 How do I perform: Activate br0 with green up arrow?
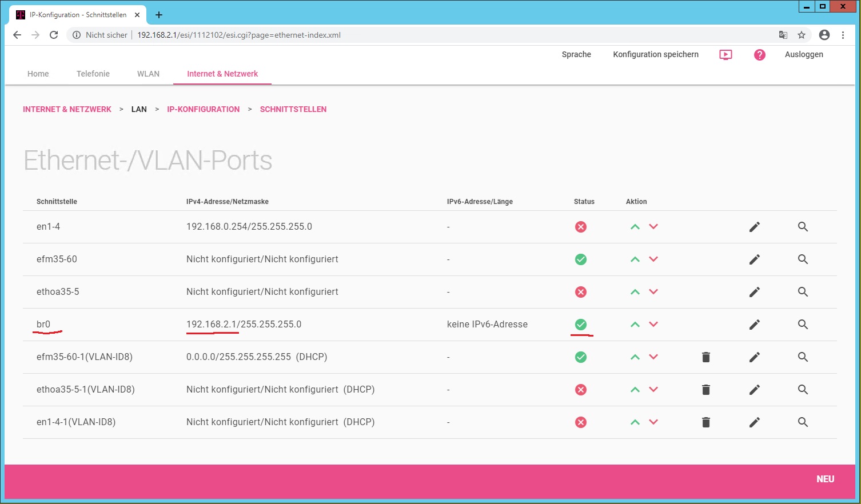tap(635, 325)
